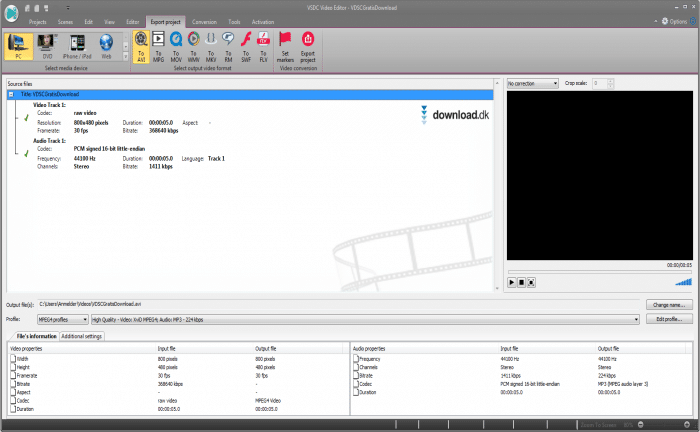Image resolution: width=700 pixels, height=432 pixels.
Task: Open Options settings gear
Action: (x=665, y=21)
